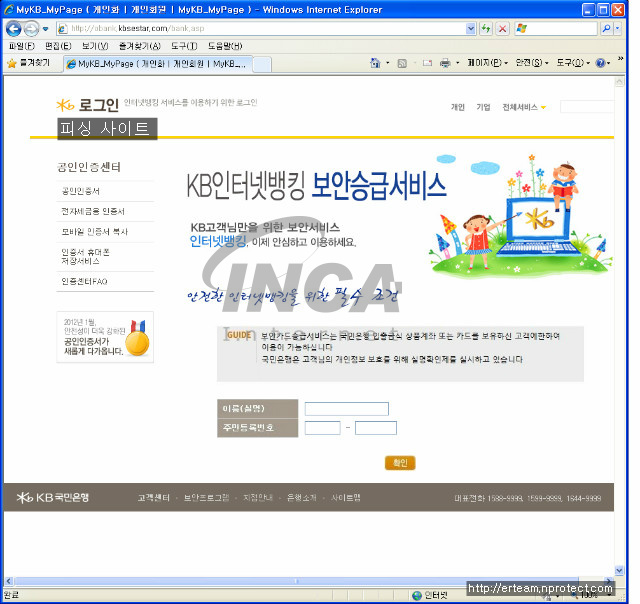
Task: Click the KB국민은행 footer logo
Action: 53,497
